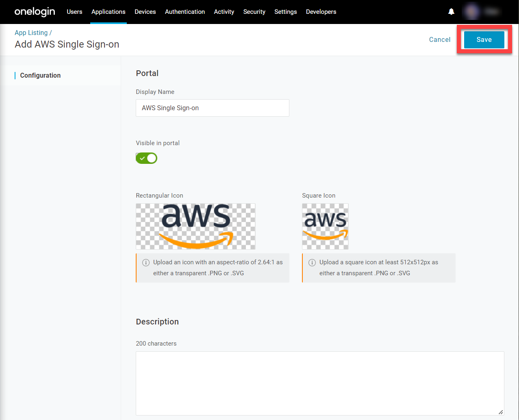Open the user avatar menu
Screen dimensions: 519x420
click(x=471, y=11)
